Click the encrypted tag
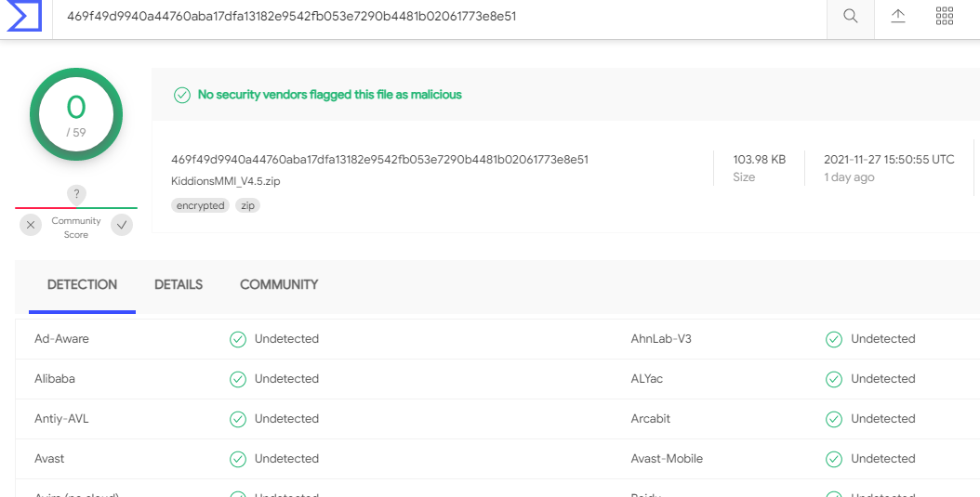This screenshot has height=497, width=980. point(200,205)
